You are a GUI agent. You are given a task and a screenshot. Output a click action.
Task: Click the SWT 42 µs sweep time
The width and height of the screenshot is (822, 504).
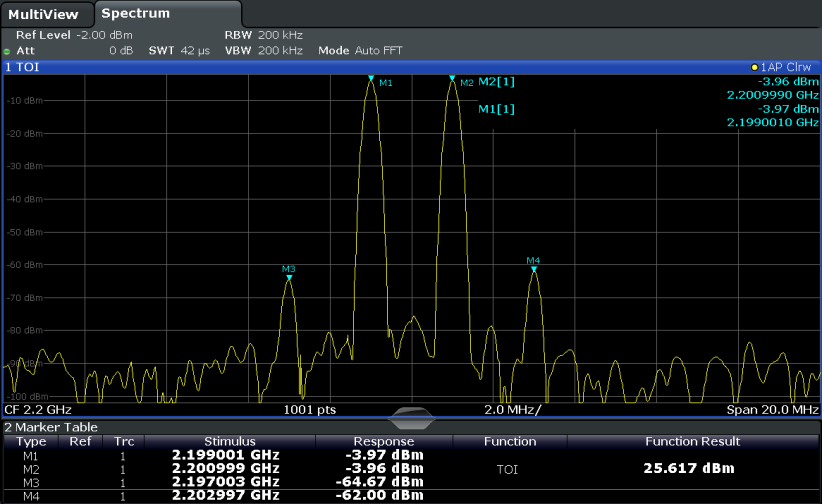click(x=178, y=50)
